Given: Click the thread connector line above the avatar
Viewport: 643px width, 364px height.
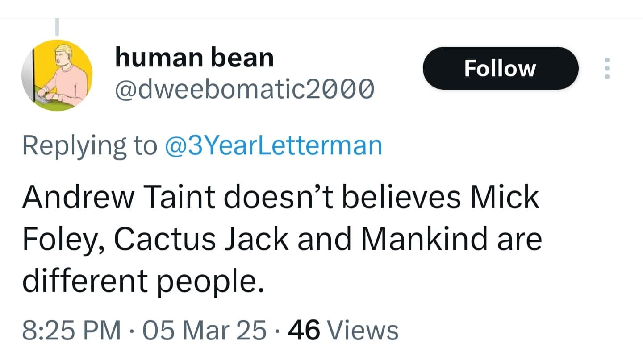Looking at the screenshot, I should click(58, 27).
